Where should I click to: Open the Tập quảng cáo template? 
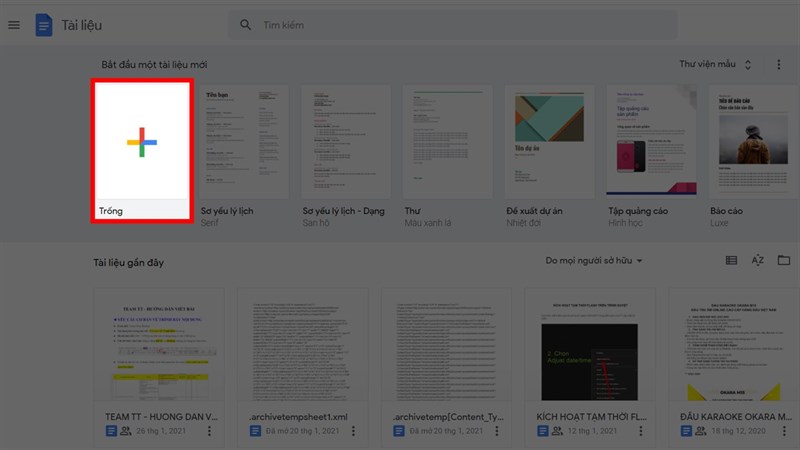coord(652,142)
